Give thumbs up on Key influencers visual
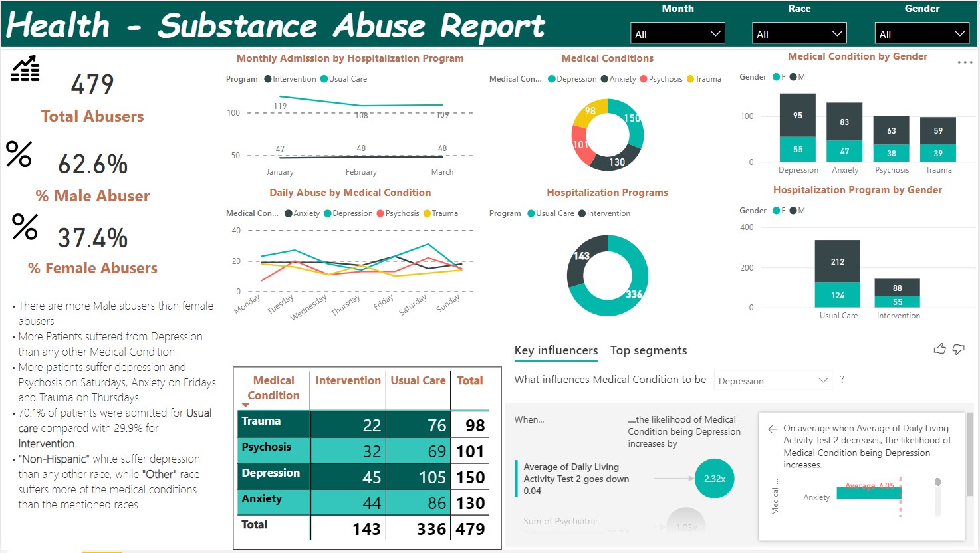Viewport: 980px width, 553px height. coord(939,349)
